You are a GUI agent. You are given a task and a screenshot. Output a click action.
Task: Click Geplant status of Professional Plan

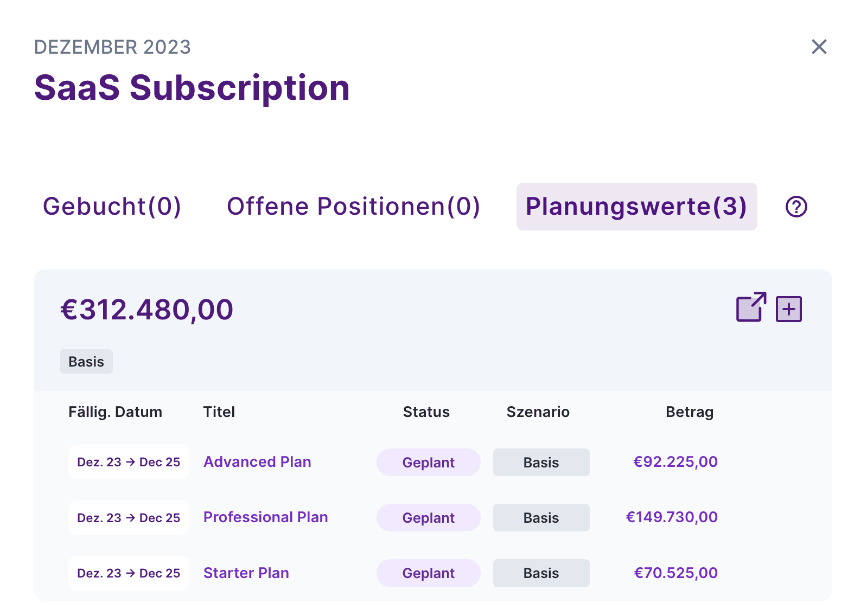(x=428, y=518)
